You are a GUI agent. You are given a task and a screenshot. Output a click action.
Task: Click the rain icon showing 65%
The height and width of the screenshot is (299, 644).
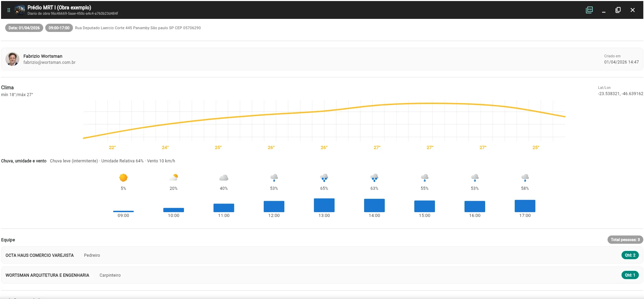coord(324,177)
